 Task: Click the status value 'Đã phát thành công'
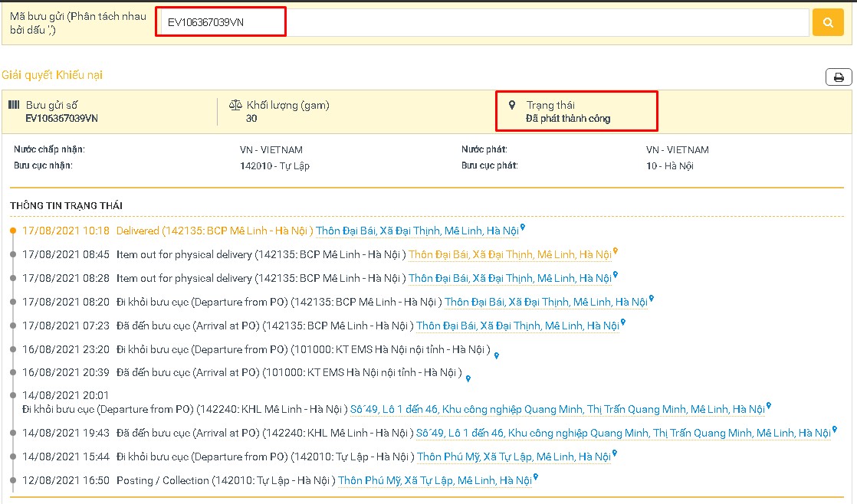568,119
